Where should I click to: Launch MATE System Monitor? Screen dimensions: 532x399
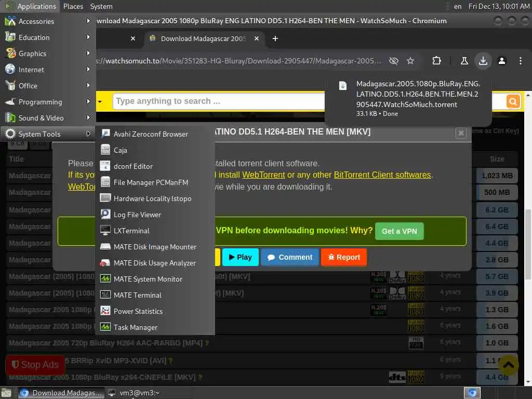pyautogui.click(x=155, y=279)
